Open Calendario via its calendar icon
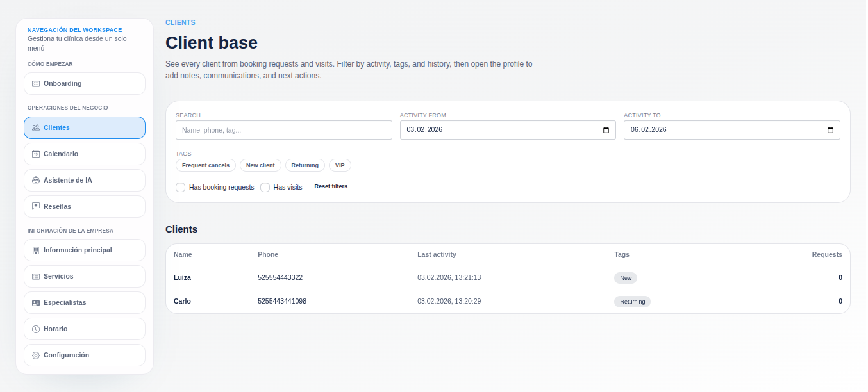Viewport: 868px width, 392px height. point(36,154)
